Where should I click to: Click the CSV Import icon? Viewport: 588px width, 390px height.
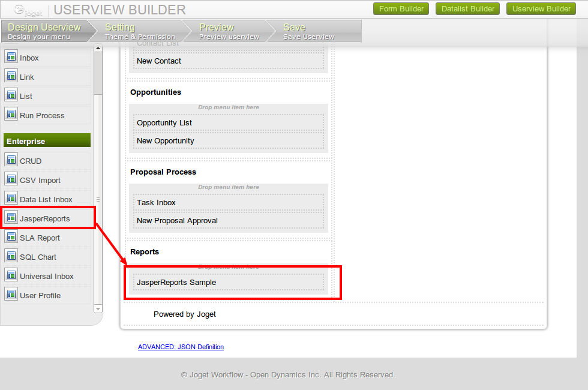click(x=11, y=179)
